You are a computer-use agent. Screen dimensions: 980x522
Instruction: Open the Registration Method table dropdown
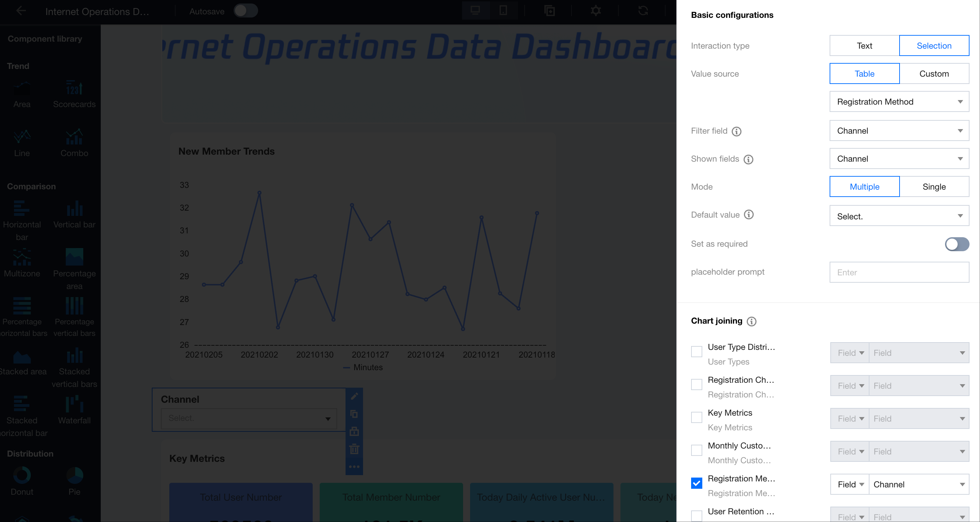(899, 101)
